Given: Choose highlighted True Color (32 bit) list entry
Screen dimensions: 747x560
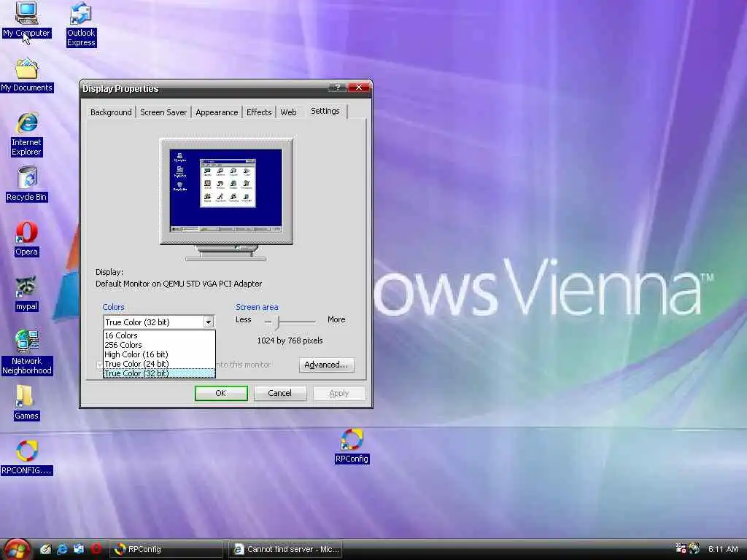Looking at the screenshot, I should [x=159, y=374].
